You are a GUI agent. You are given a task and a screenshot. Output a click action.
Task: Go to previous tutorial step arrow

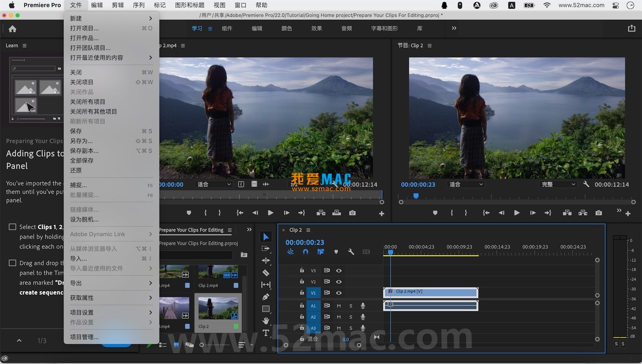point(19,341)
